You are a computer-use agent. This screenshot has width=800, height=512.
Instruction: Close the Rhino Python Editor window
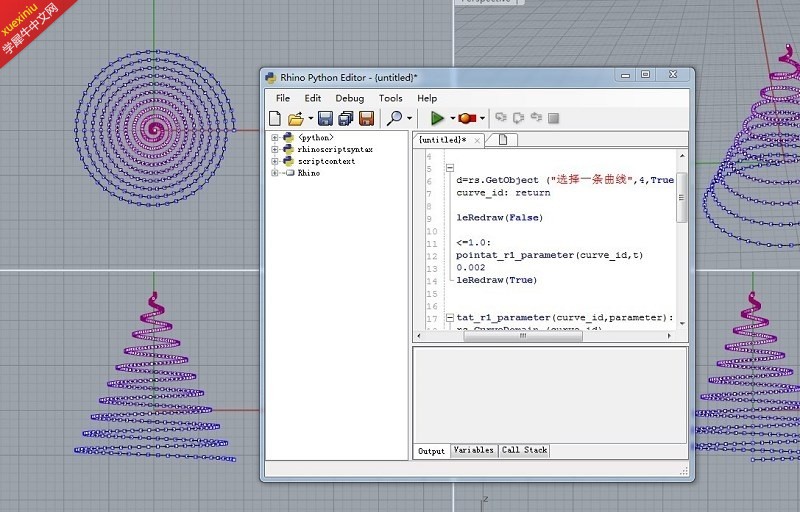[673, 74]
